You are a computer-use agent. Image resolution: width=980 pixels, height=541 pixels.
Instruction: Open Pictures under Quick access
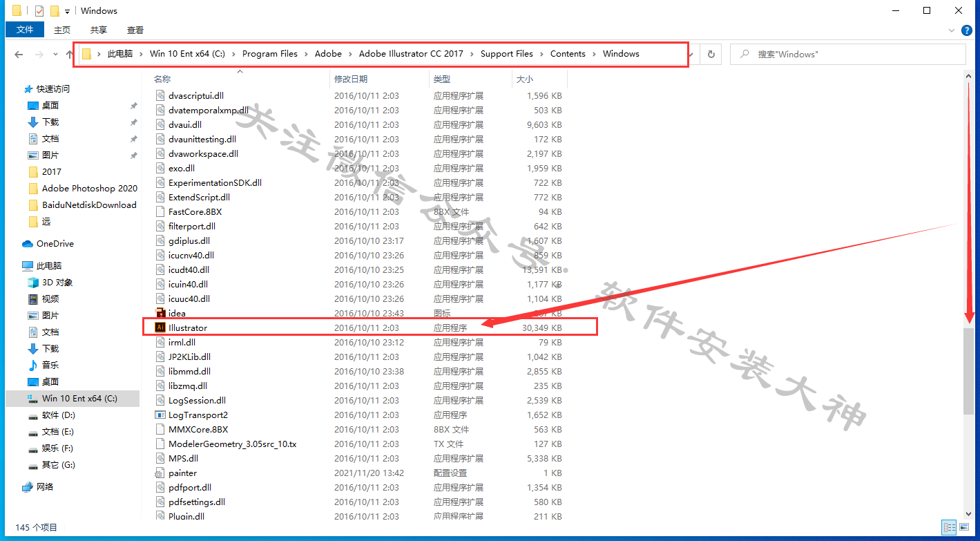click(50, 155)
